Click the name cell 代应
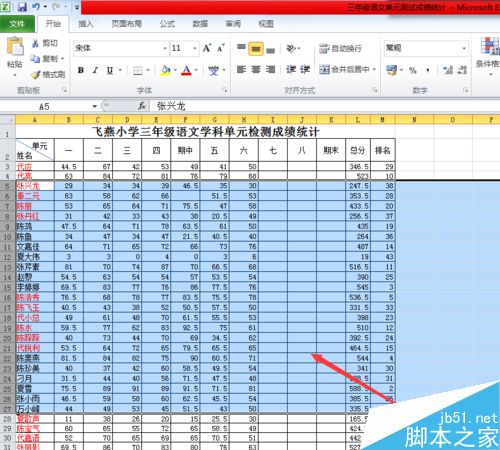500x450 pixels. tap(35, 166)
